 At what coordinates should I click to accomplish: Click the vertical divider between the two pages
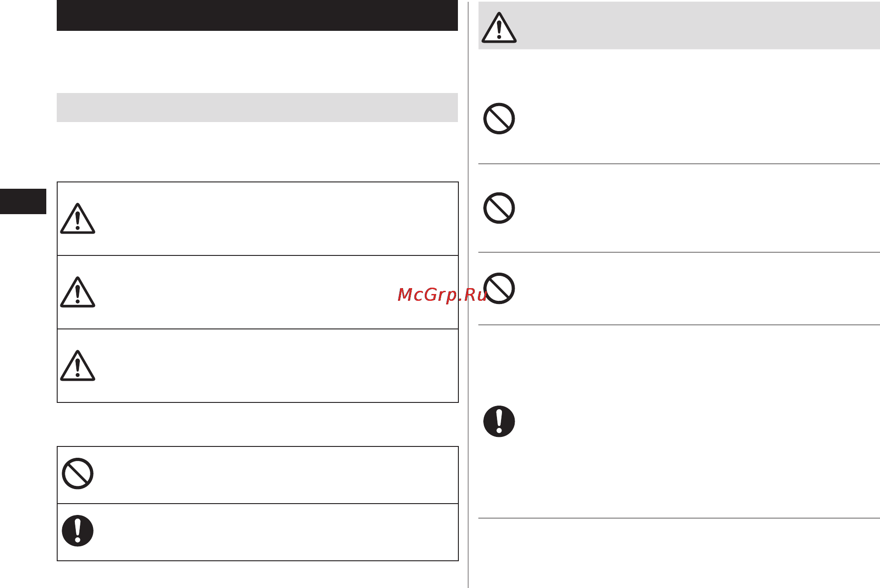tap(468, 294)
